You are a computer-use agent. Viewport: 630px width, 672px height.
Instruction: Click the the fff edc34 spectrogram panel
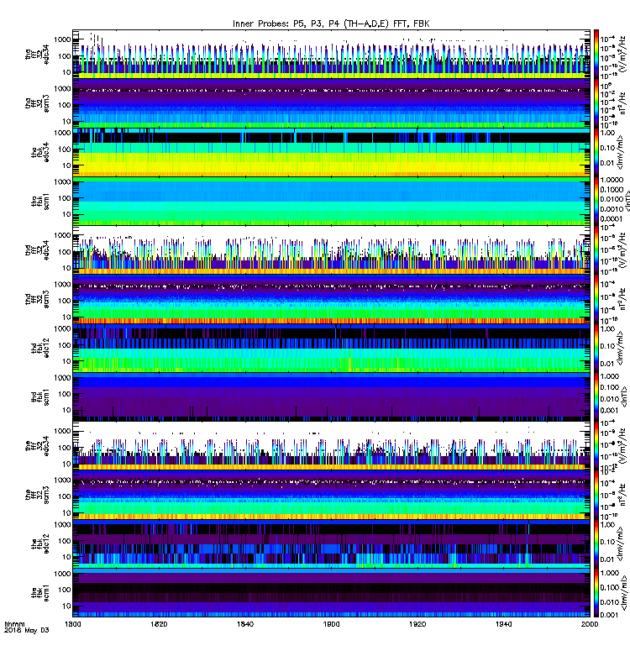click(331, 446)
